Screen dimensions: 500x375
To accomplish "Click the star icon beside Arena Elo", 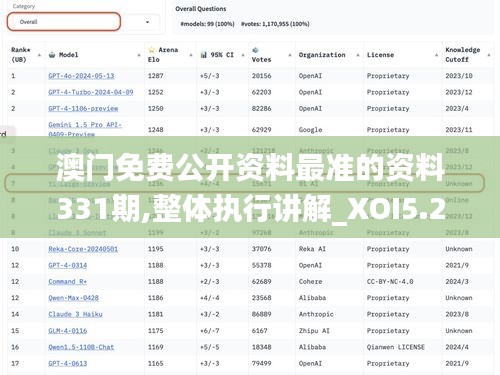I will click(152, 50).
